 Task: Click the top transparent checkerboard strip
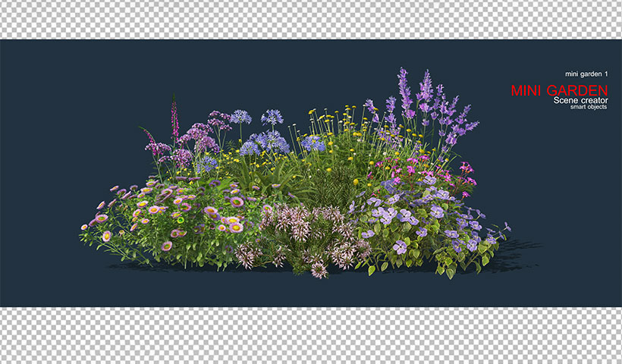click(311, 19)
